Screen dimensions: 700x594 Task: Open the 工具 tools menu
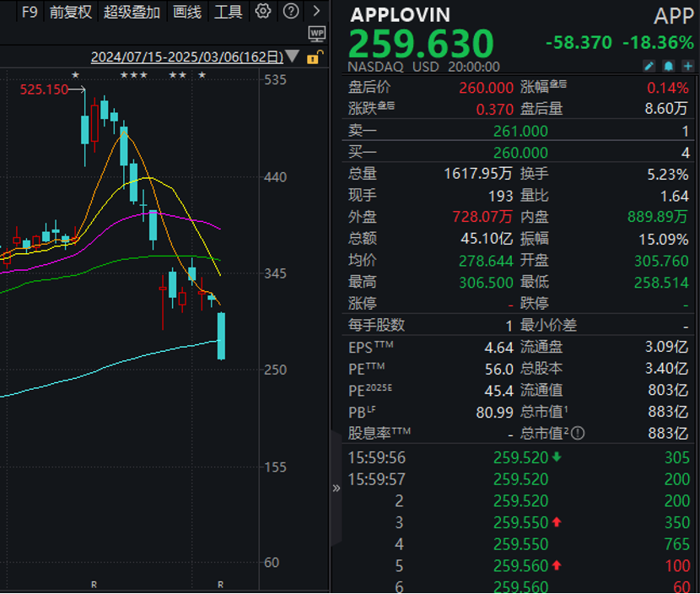click(x=228, y=12)
